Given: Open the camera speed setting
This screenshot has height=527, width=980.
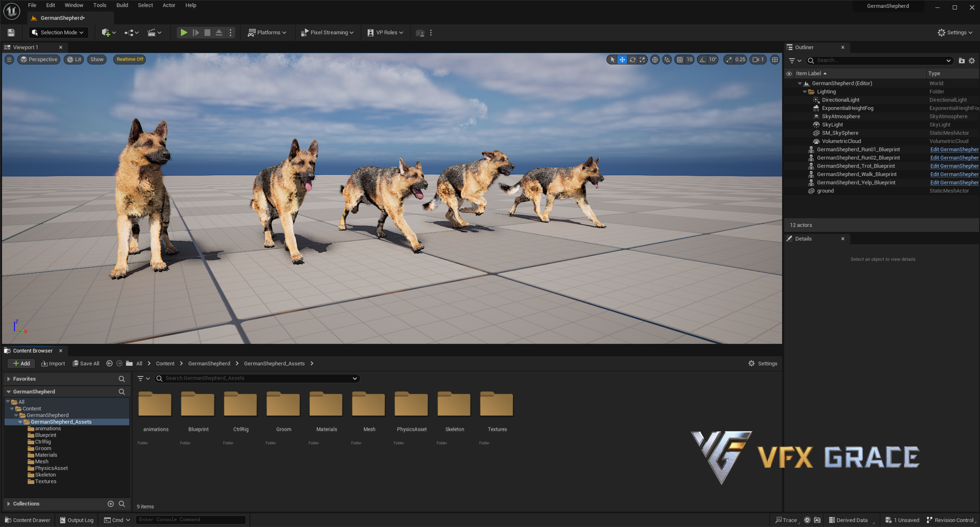Looking at the screenshot, I should point(758,60).
